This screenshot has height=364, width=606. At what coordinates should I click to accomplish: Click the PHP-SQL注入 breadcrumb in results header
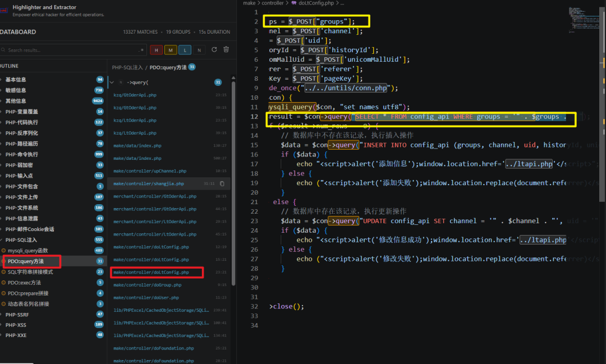coord(127,67)
